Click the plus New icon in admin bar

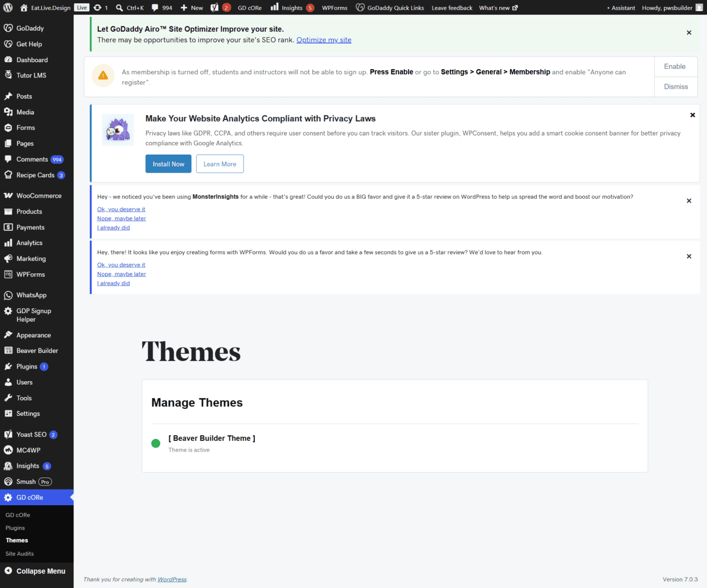click(x=184, y=8)
